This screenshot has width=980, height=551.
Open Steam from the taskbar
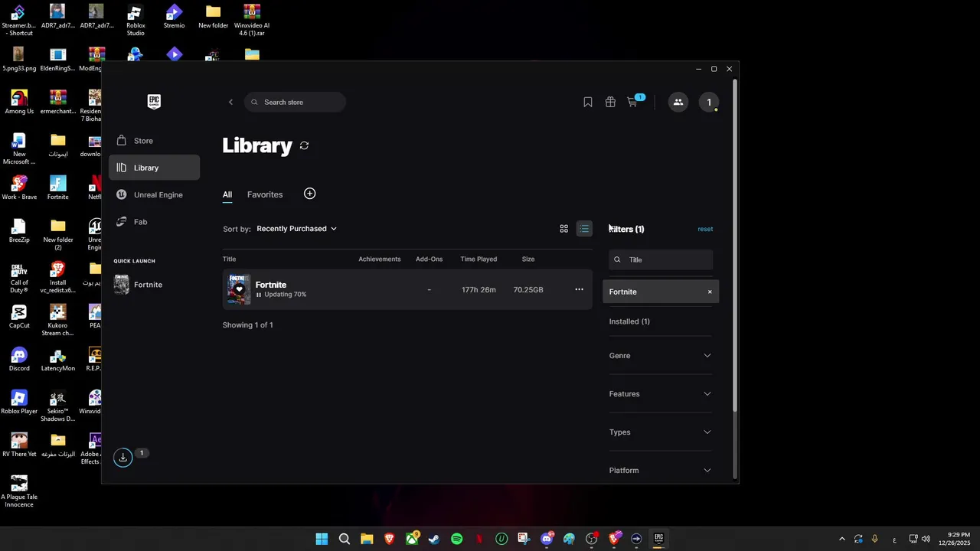[434, 539]
